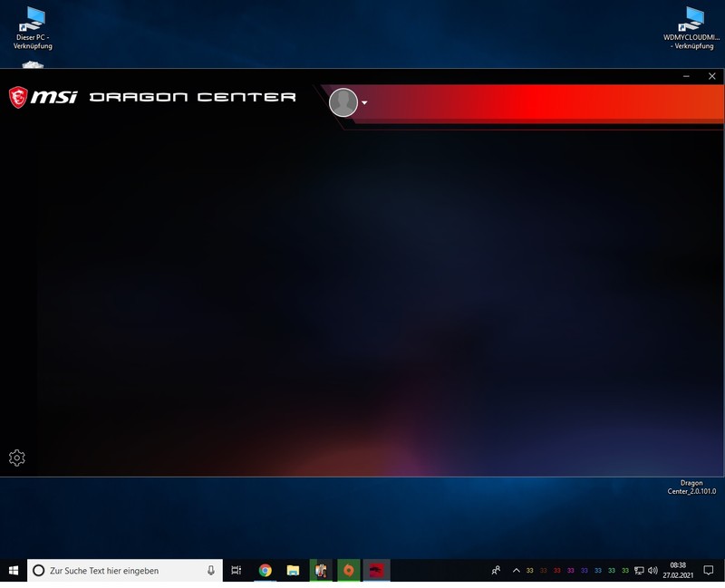The width and height of the screenshot is (725, 588).
Task: Open the network icon in system tray
Action: pyautogui.click(x=639, y=571)
